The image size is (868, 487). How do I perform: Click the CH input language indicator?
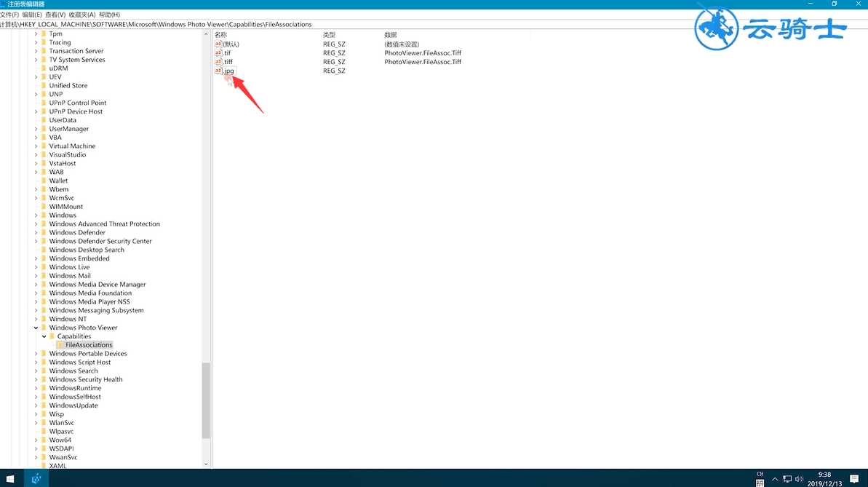point(760,474)
